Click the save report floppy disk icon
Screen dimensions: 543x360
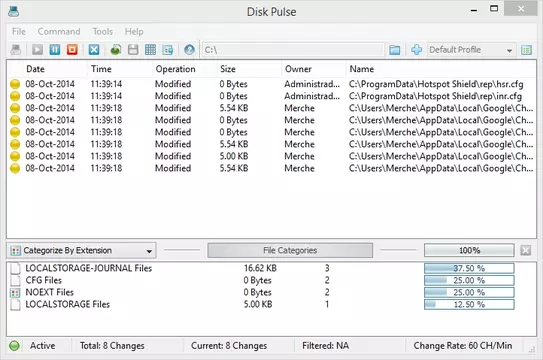click(x=133, y=50)
